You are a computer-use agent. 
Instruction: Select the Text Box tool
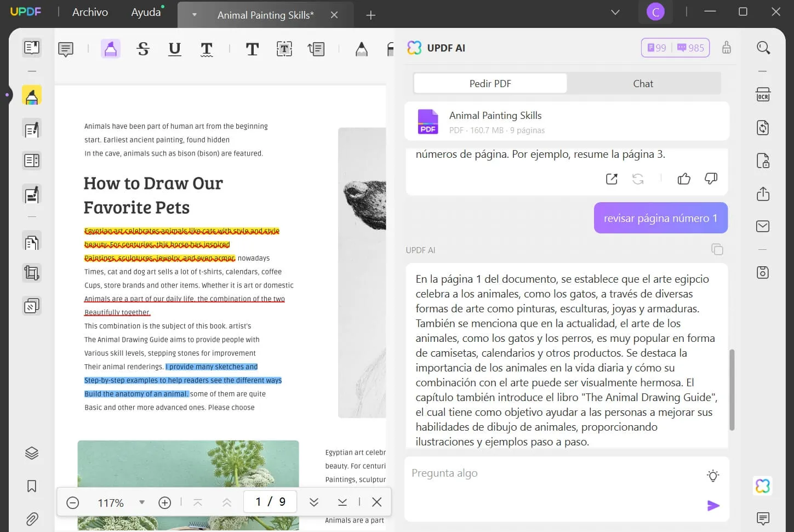click(x=284, y=49)
